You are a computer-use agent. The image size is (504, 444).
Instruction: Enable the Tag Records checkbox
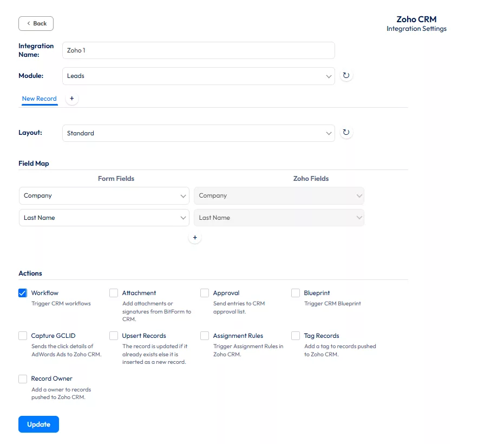[296, 336]
